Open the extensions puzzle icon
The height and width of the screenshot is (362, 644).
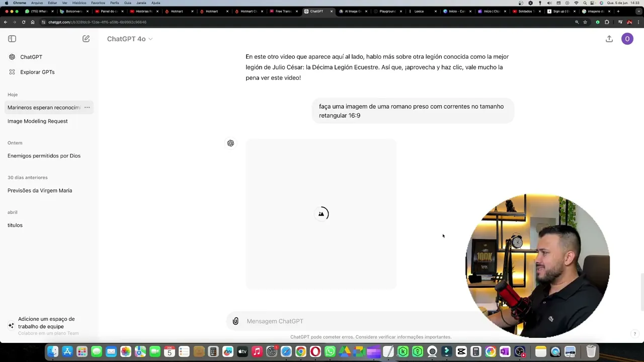(607, 22)
